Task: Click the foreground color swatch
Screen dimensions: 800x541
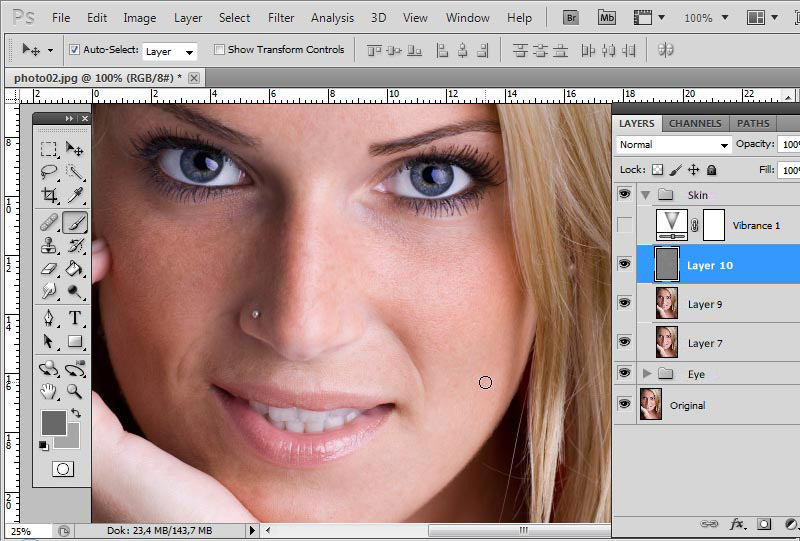Action: [x=53, y=422]
